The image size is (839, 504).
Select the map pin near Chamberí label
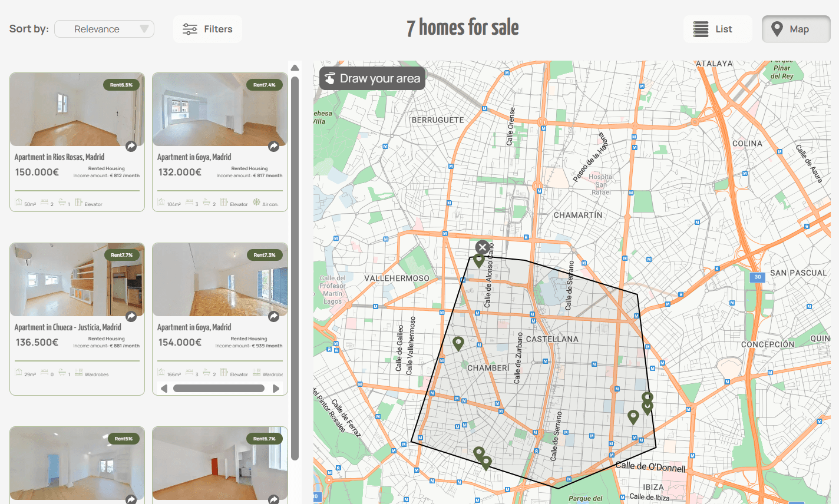tap(458, 343)
